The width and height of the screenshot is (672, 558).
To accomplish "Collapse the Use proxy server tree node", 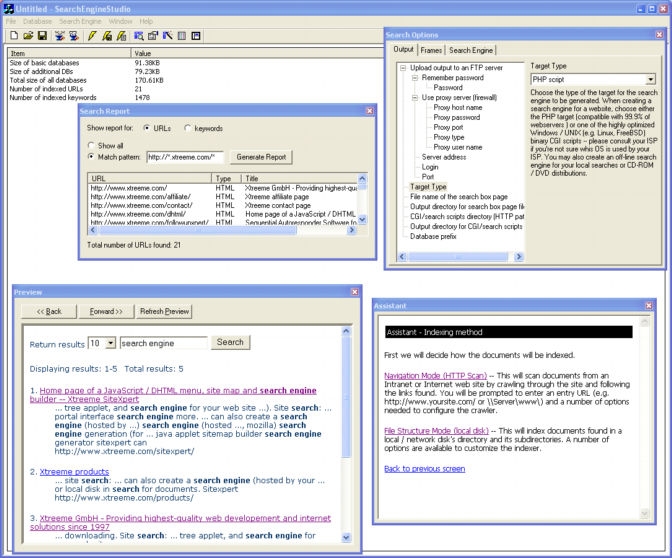I will point(414,98).
